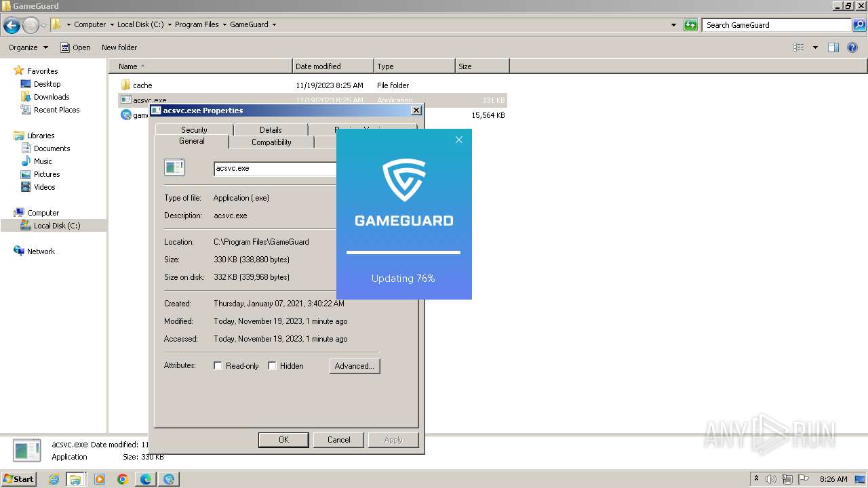Viewport: 868px width, 488px height.
Task: Open view options dropdown arrow
Action: (815, 47)
